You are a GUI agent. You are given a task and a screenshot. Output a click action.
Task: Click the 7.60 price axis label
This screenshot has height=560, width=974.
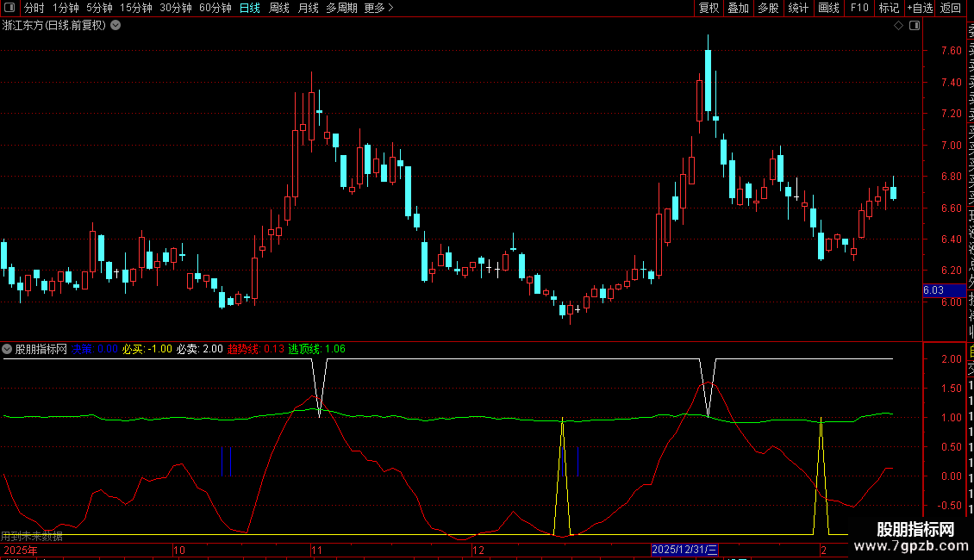pyautogui.click(x=951, y=51)
